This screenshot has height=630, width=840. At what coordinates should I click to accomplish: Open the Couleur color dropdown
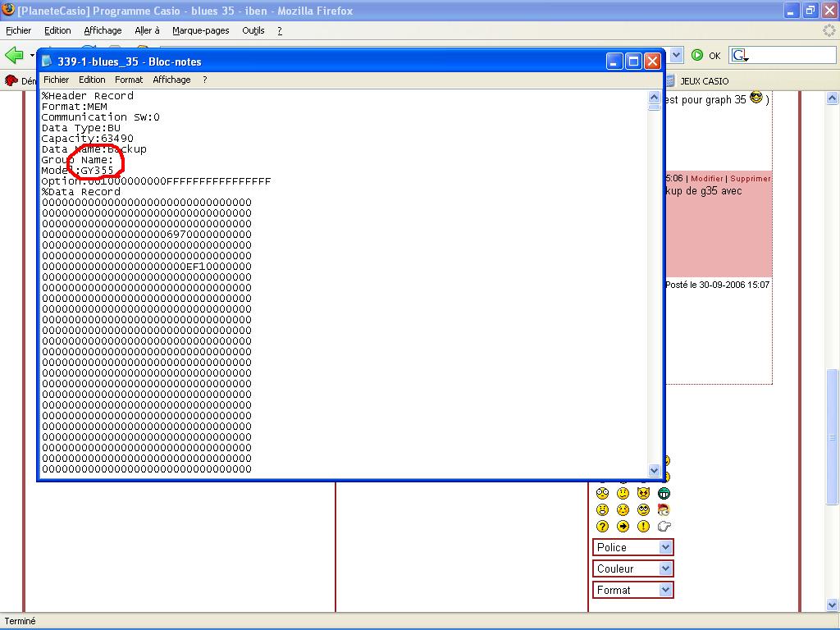coord(632,569)
